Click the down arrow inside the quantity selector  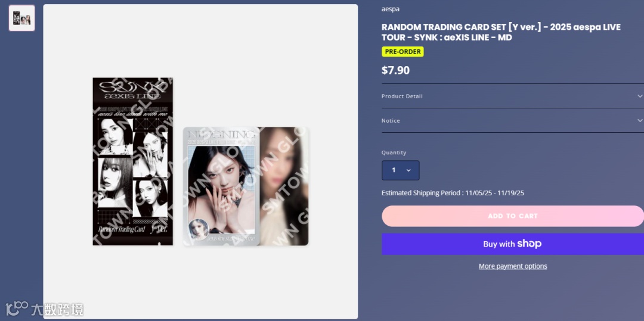pos(408,170)
